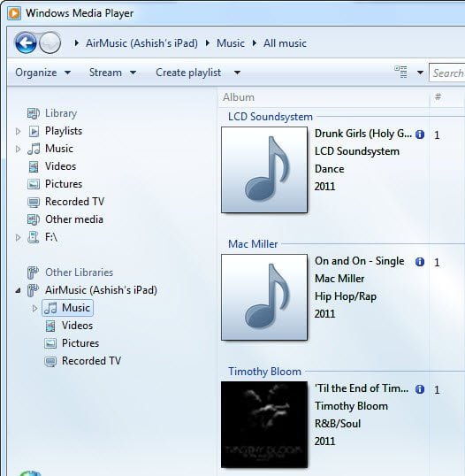The image size is (465, 476).
Task: Select Pictures under AirMusic library
Action: 80,343
